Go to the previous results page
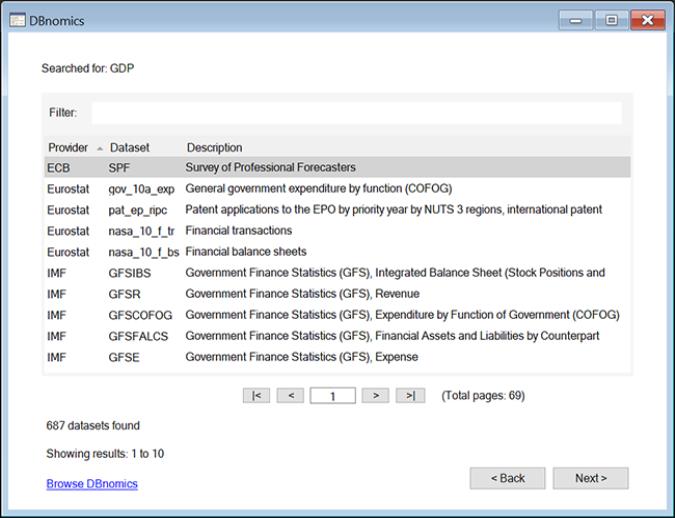 tap(290, 395)
